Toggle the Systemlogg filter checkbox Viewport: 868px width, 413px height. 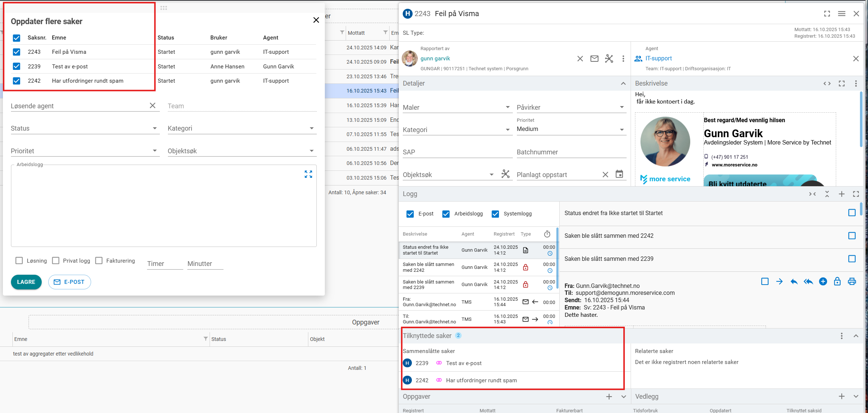click(495, 214)
